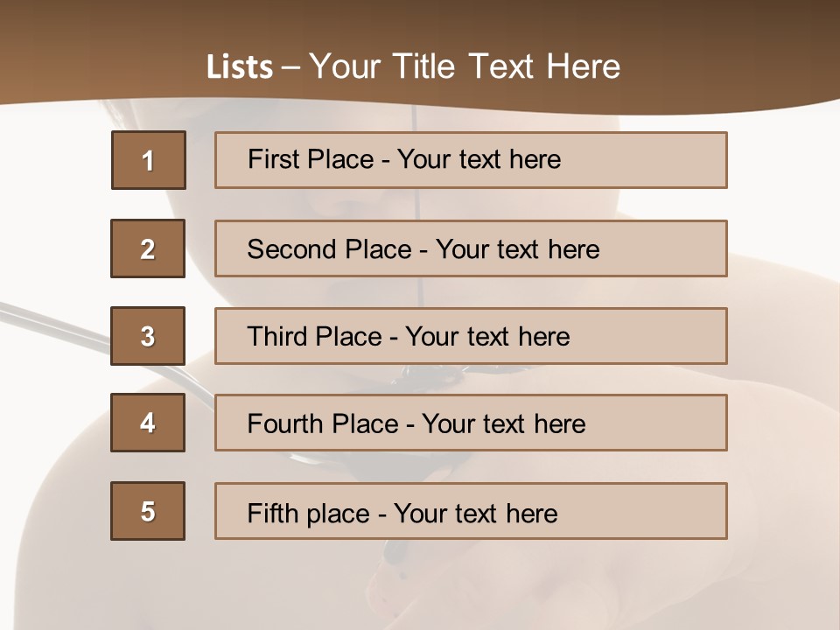
Task: Click the box labeled 3
Action: pyautogui.click(x=148, y=336)
